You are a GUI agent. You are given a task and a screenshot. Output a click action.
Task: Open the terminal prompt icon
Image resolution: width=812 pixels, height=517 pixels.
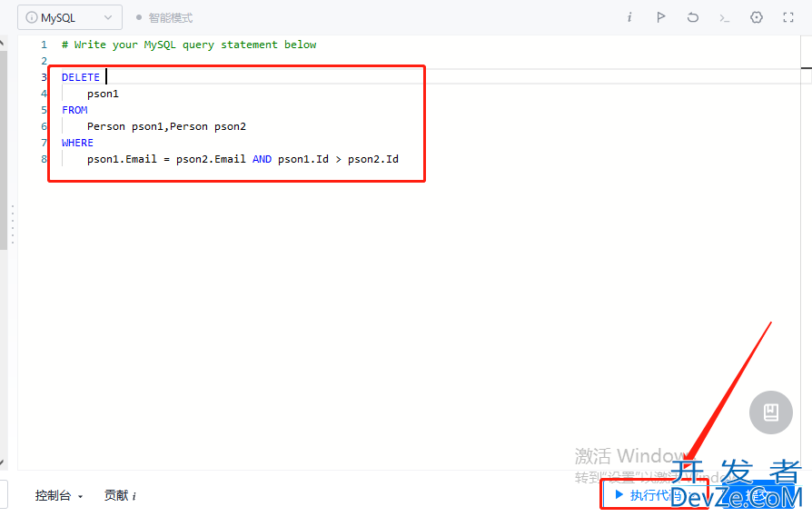click(725, 18)
